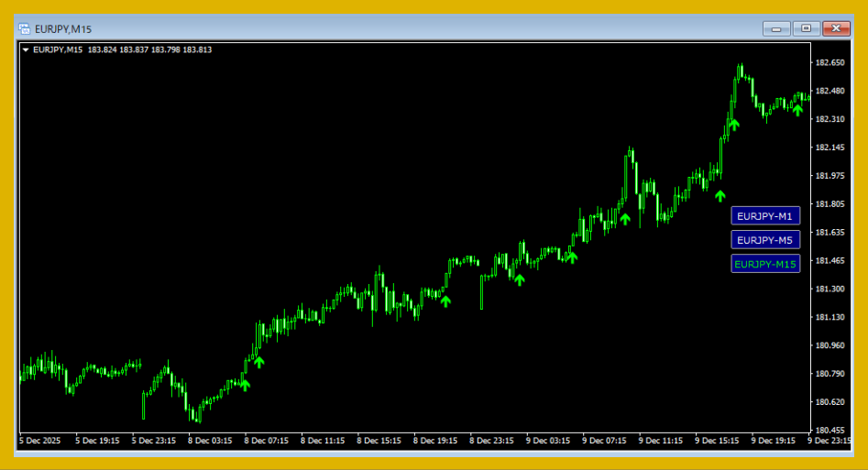Expand the EURJPY,M15 chart header triangle

26,49
